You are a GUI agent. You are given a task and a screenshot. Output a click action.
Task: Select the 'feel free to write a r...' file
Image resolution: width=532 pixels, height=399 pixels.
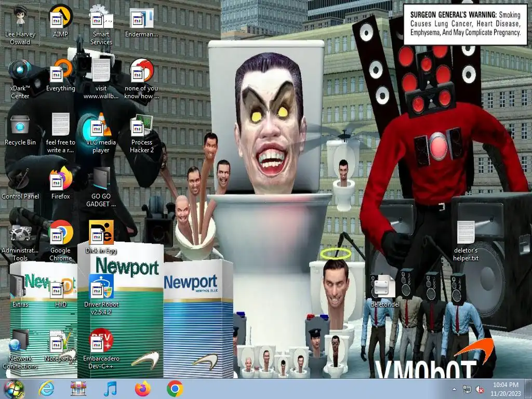click(60, 134)
